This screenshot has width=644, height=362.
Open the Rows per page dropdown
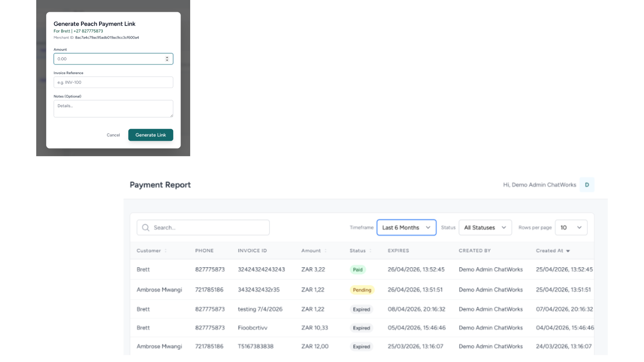pyautogui.click(x=571, y=228)
